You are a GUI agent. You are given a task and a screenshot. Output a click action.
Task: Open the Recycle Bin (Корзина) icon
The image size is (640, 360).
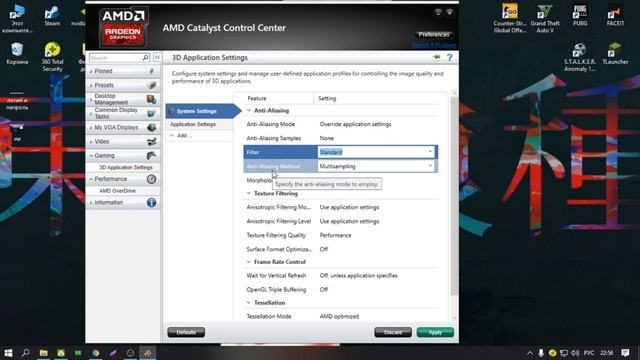17,53
